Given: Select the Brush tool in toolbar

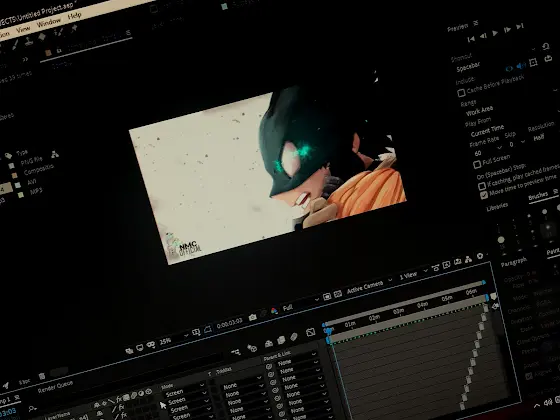Looking at the screenshot, I should click(15, 45).
